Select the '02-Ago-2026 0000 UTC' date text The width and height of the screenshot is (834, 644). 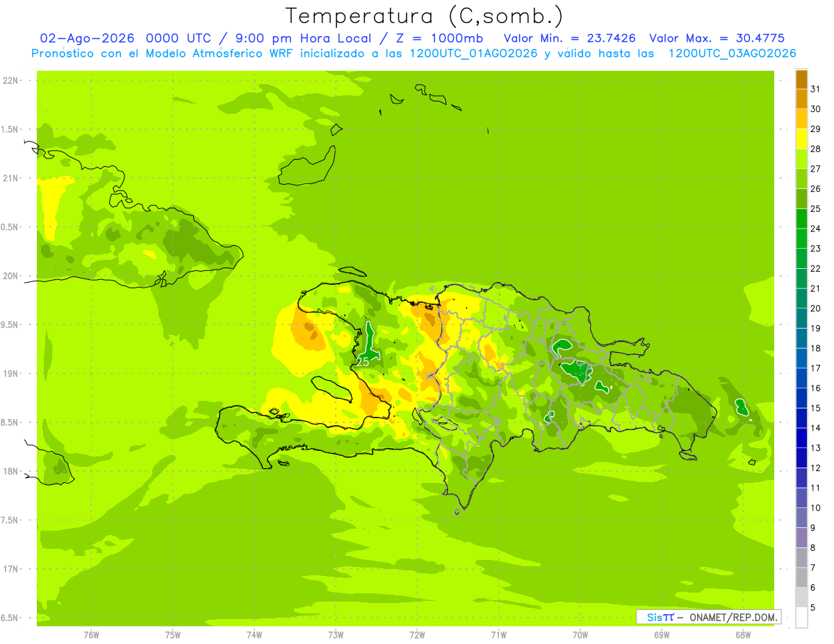coord(125,38)
